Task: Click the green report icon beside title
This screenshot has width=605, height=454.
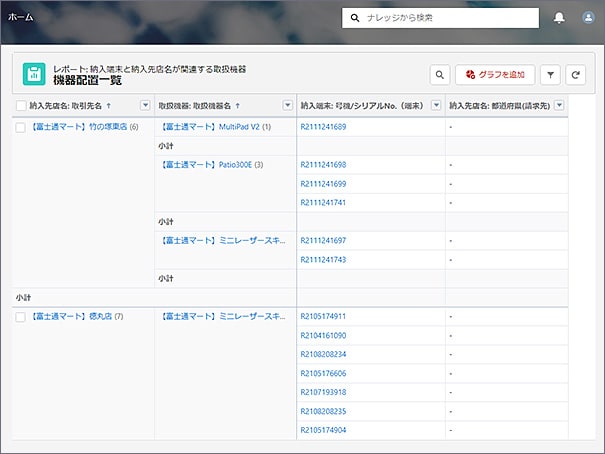Action: click(x=34, y=74)
